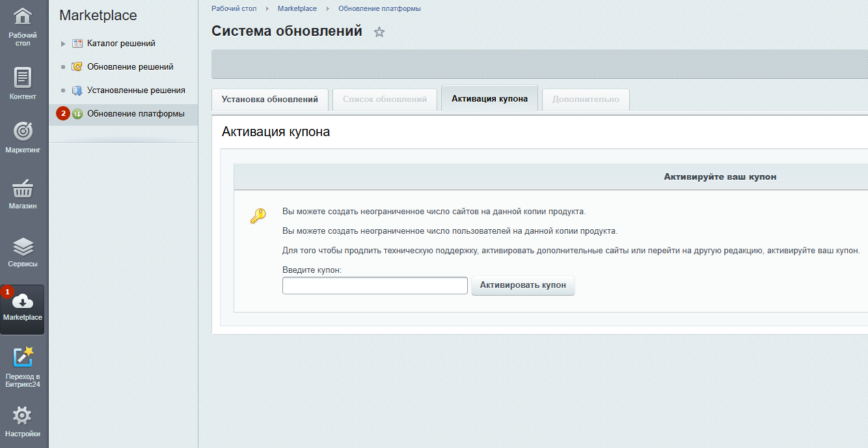Focus the Введите купон input field
Viewport: 868px width, 448px height.
pos(375,285)
